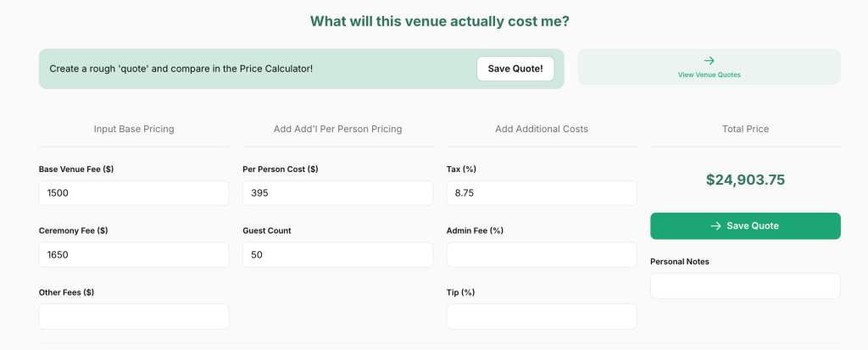
Task: Click the Guest Count input box
Action: 337,254
